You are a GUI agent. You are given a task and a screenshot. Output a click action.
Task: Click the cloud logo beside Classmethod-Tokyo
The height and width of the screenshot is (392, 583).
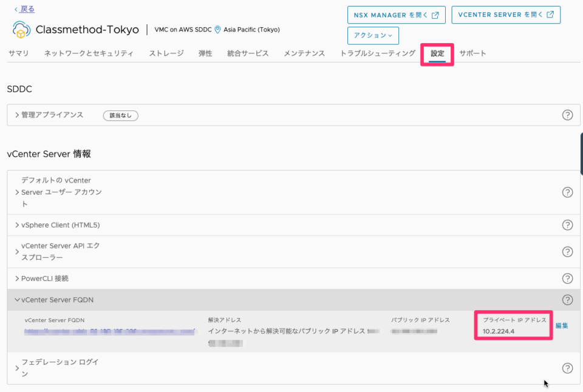[22, 29]
